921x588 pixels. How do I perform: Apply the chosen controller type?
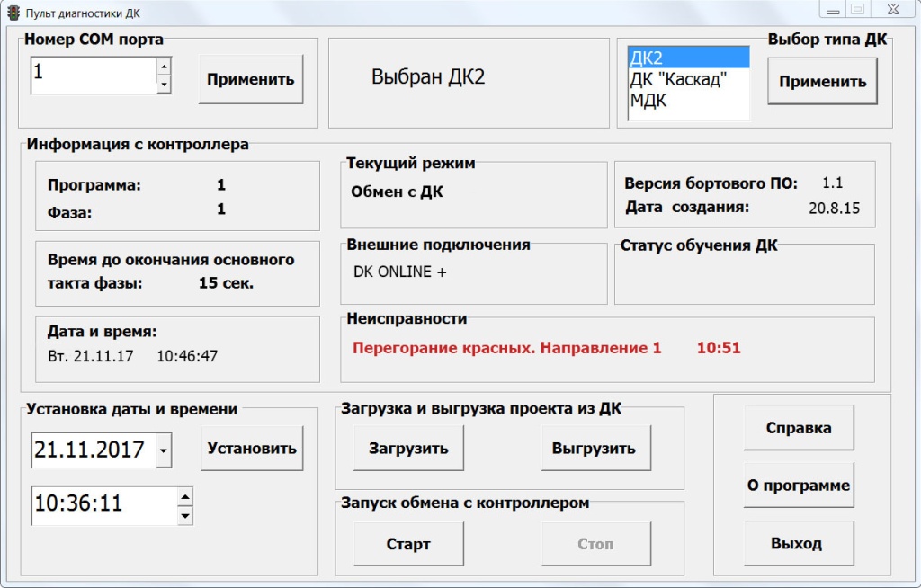tap(822, 81)
